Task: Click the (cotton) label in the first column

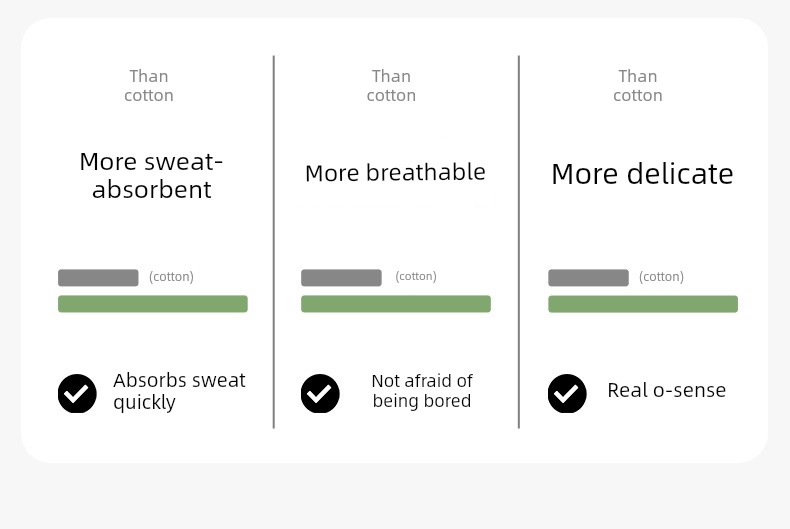Action: 171,277
